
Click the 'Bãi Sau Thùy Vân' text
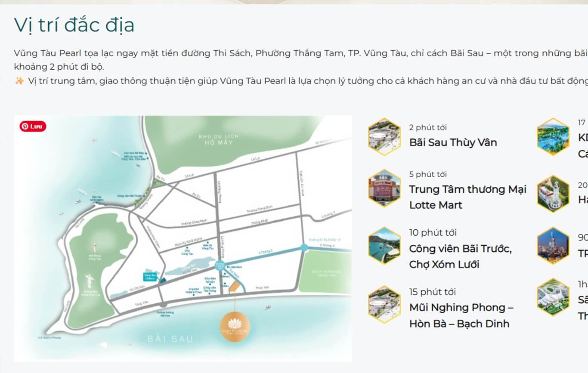click(x=453, y=142)
